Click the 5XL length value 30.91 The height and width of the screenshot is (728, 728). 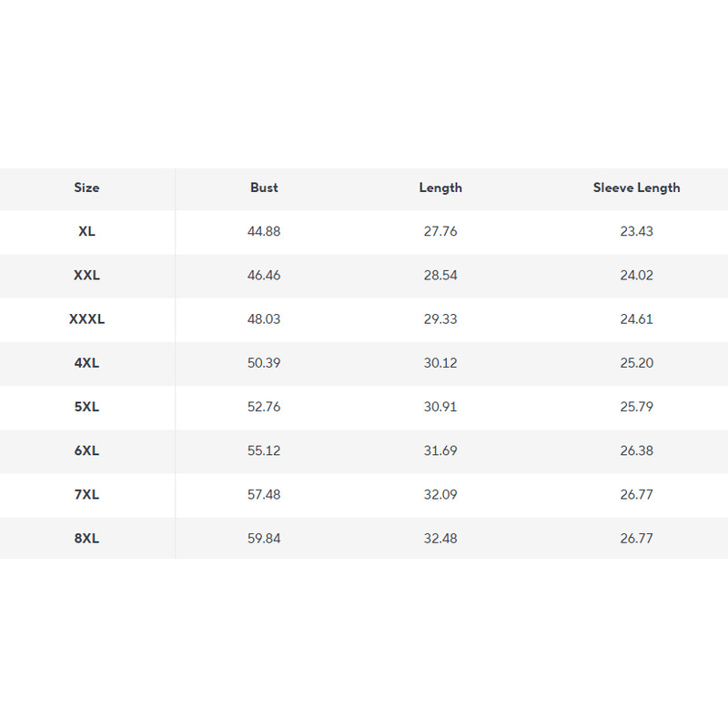(x=440, y=407)
